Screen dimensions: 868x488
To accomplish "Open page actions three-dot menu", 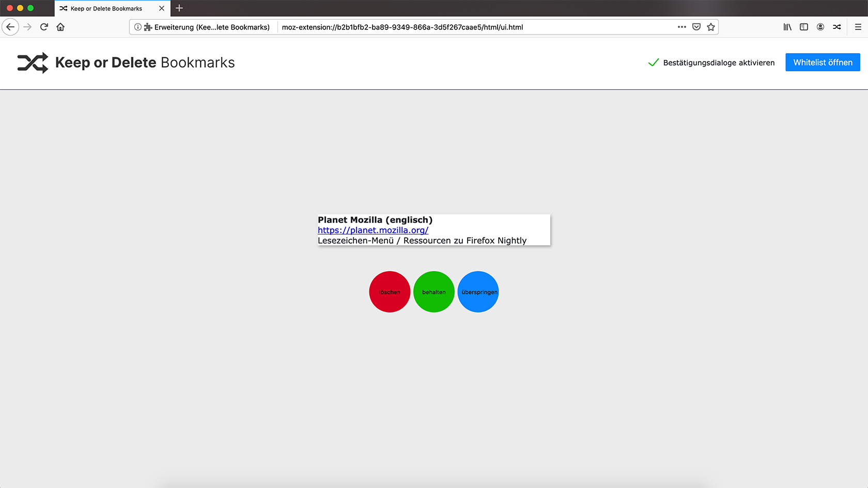I will 682,27.
